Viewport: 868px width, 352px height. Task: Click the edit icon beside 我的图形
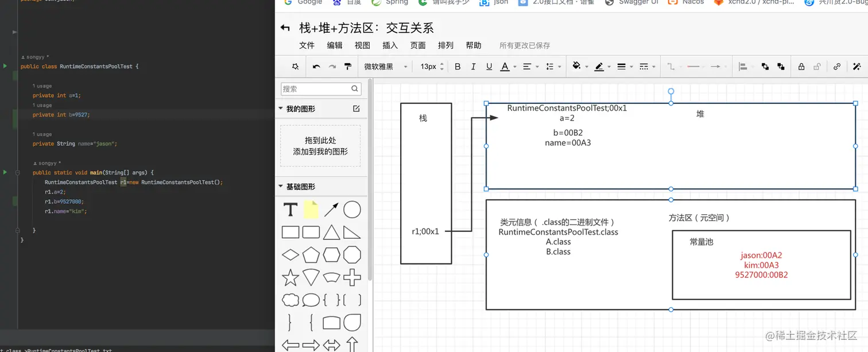point(356,109)
